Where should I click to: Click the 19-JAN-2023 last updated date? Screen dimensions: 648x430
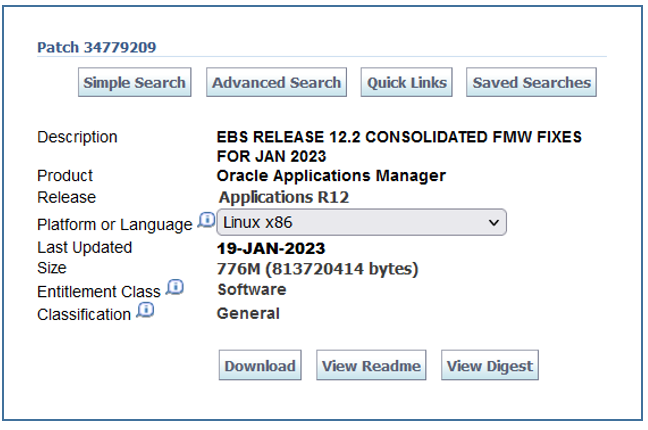tap(271, 248)
